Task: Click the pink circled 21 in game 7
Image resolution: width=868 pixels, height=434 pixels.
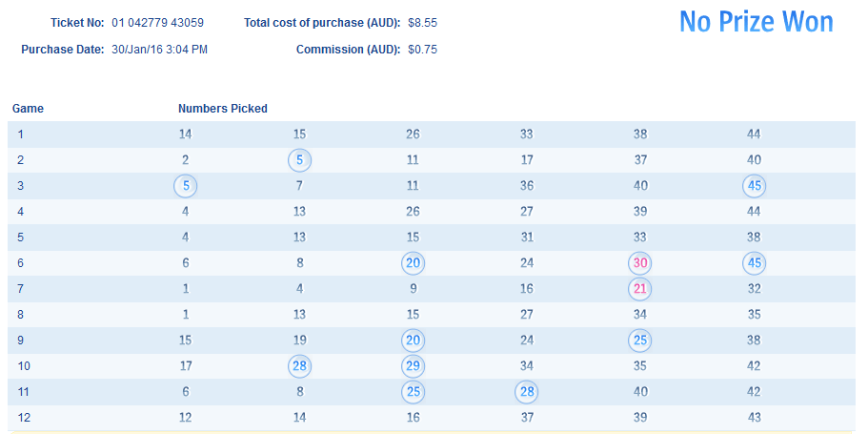Action: click(639, 289)
